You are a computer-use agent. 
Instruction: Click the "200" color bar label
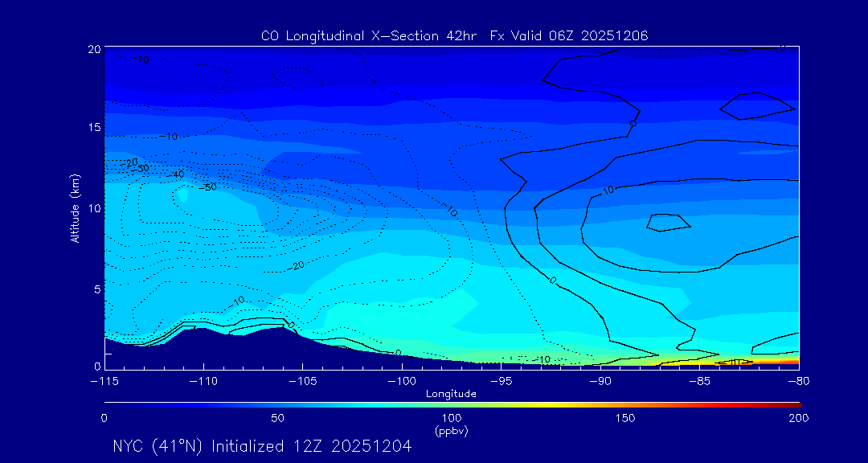pyautogui.click(x=800, y=418)
